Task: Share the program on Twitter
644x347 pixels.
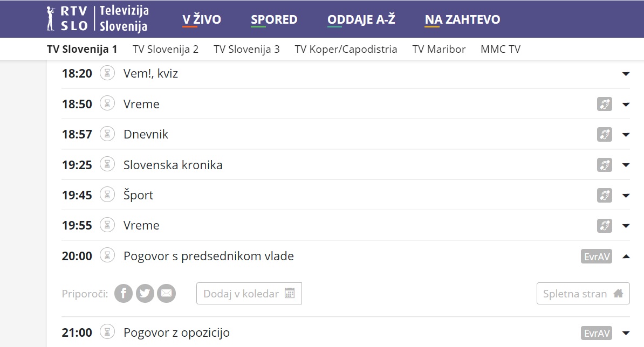Action: [145, 294]
